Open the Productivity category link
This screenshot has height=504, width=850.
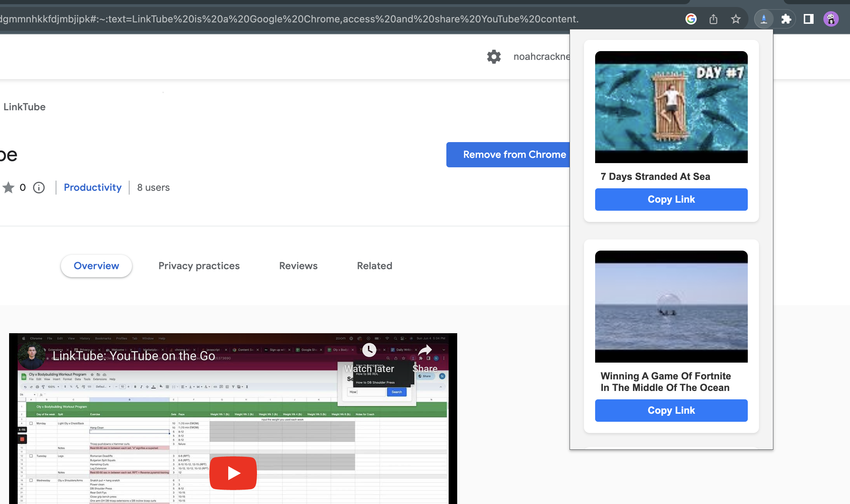(93, 188)
